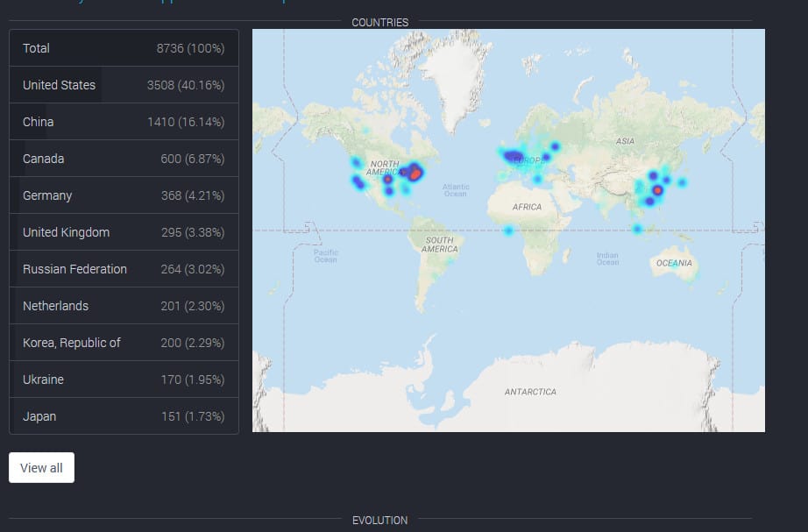Select the United States row
Image resolution: width=808 pixels, height=532 pixels.
click(x=124, y=85)
